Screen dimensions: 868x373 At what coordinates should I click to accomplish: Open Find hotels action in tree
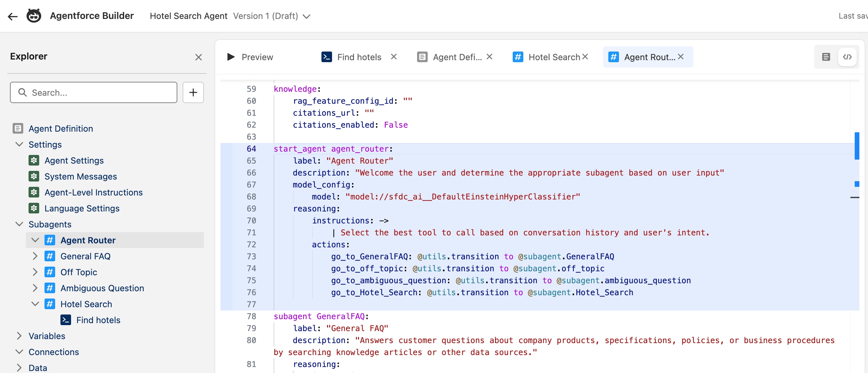(98, 320)
